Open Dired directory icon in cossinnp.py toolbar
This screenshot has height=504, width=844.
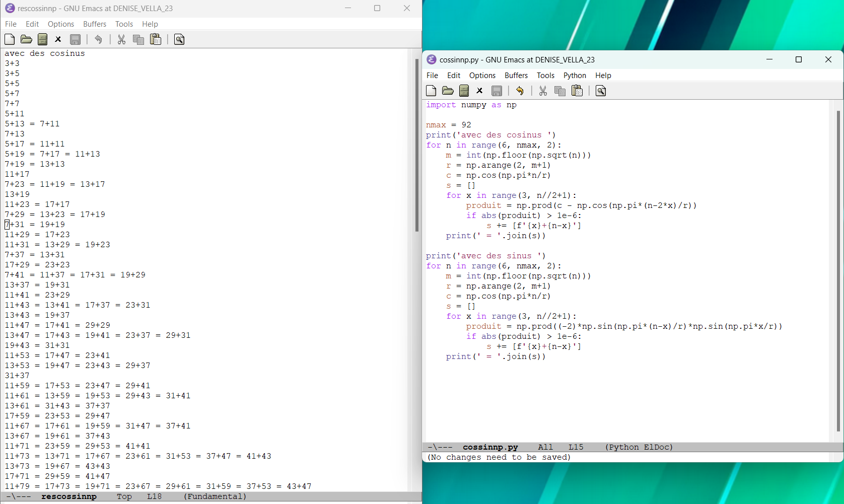[x=464, y=91]
